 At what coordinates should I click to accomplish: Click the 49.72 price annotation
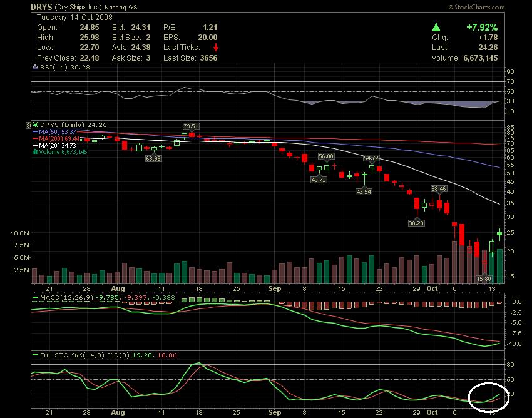(319, 180)
